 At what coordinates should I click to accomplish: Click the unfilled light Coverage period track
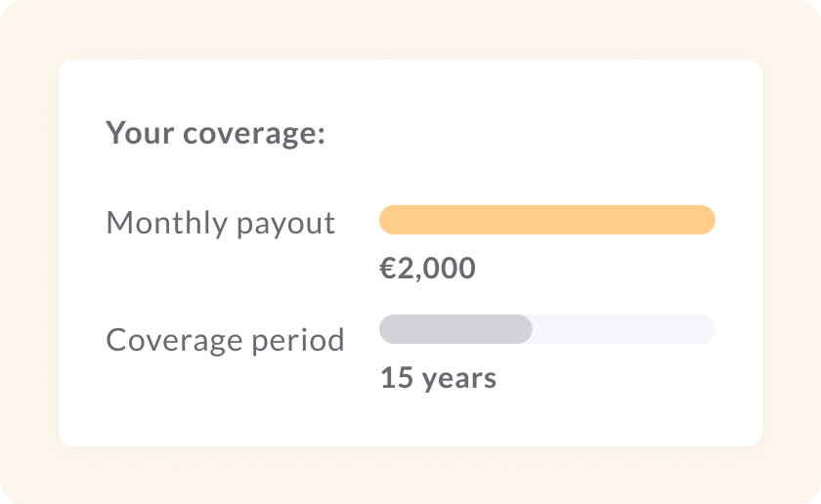pyautogui.click(x=624, y=329)
